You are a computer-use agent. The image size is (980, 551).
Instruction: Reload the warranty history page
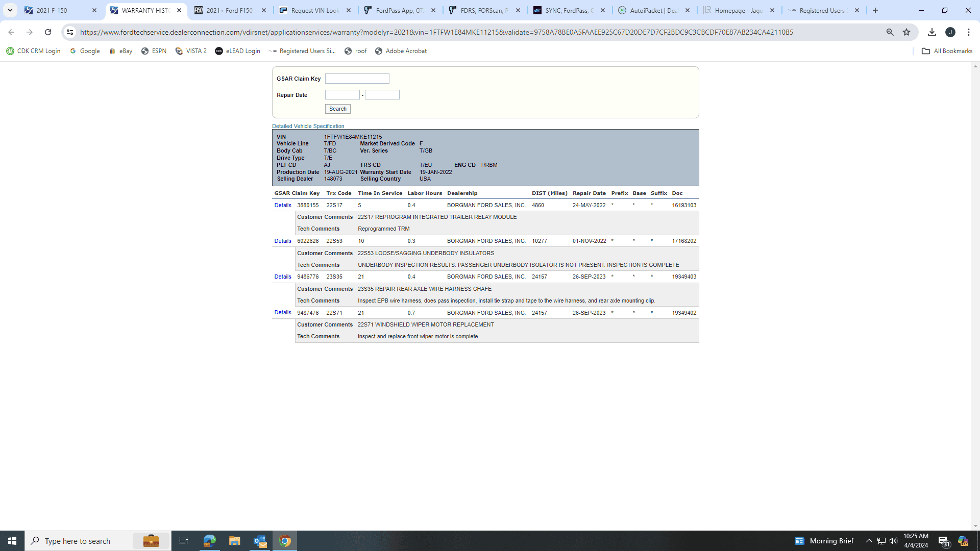click(48, 32)
